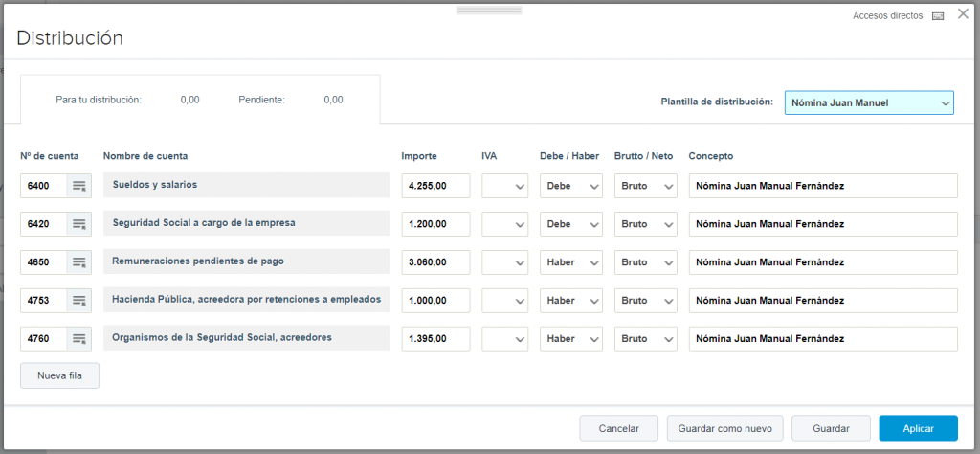Click the Concepto field of the 4760 row

[x=823, y=339]
